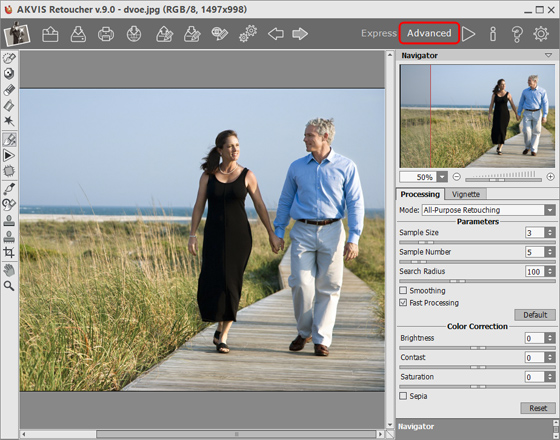Disable the Fast Processing checkbox
Image resolution: width=560 pixels, height=440 pixels.
pyautogui.click(x=403, y=302)
